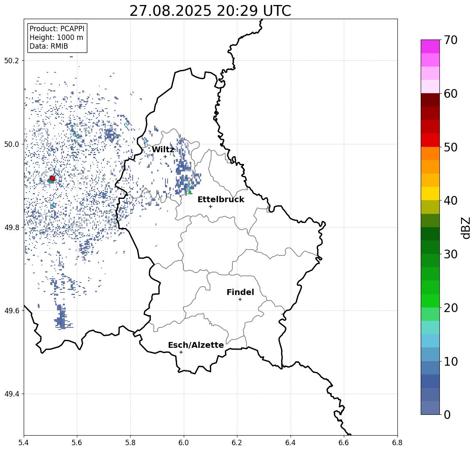Click the colorbar tick label 70
This screenshot has height=451, width=476.
(451, 40)
